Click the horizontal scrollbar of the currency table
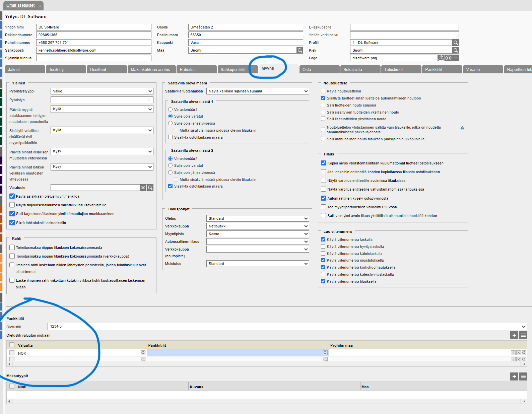The height and width of the screenshot is (414, 532). [267, 364]
